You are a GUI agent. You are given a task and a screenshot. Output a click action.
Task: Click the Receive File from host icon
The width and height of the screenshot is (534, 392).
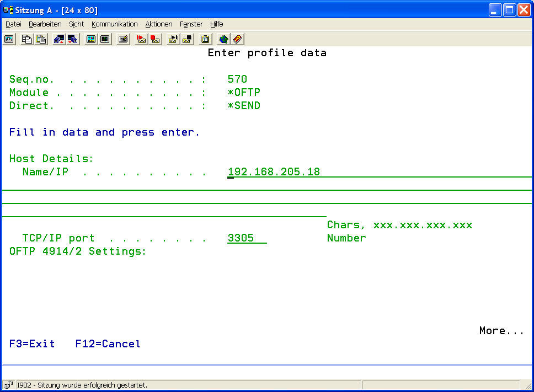73,39
